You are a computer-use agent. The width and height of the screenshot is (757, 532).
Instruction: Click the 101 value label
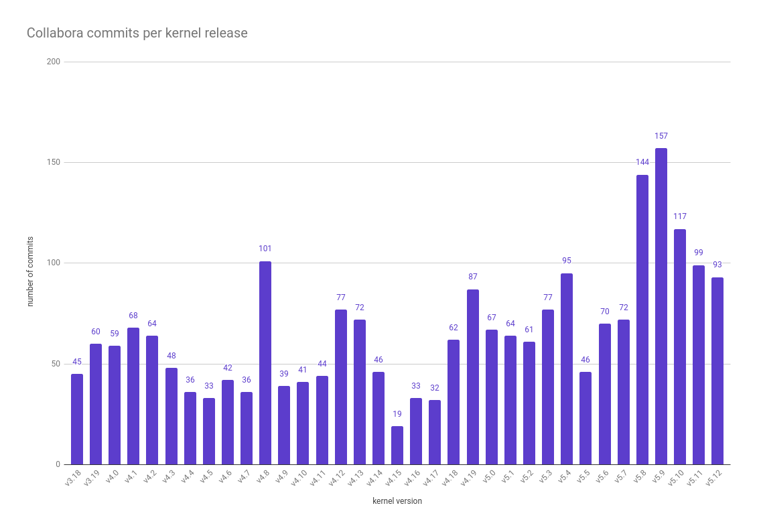click(265, 249)
